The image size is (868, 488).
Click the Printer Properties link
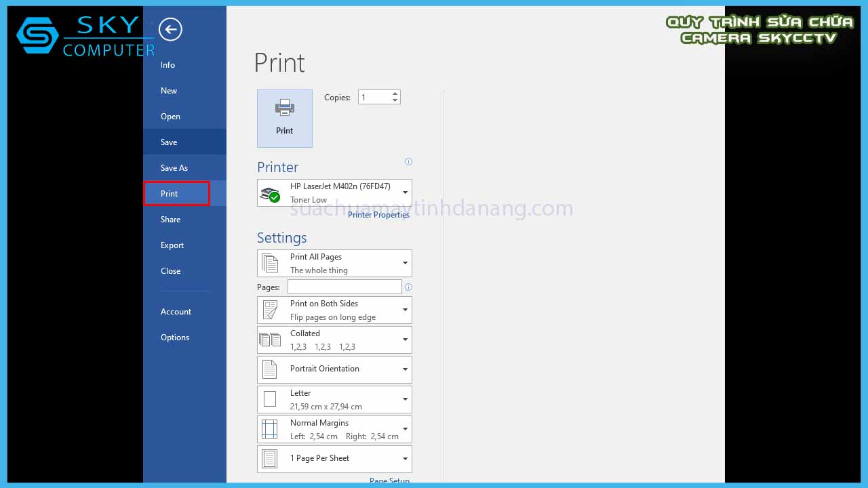[378, 215]
